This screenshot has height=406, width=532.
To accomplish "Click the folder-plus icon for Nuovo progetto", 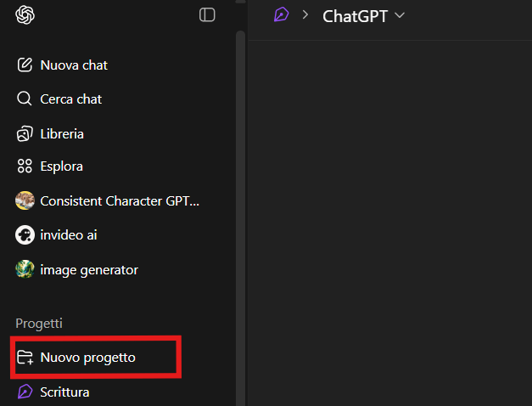I will pos(25,358).
